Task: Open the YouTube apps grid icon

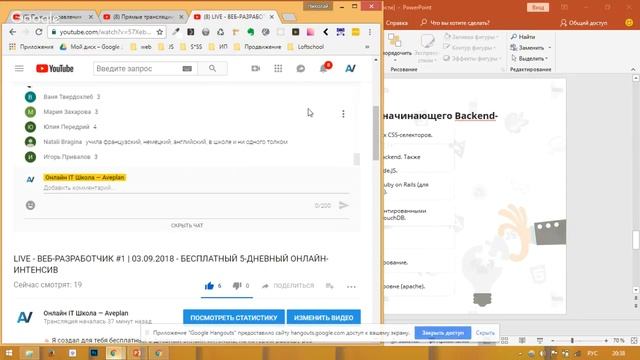Action: [x=278, y=69]
